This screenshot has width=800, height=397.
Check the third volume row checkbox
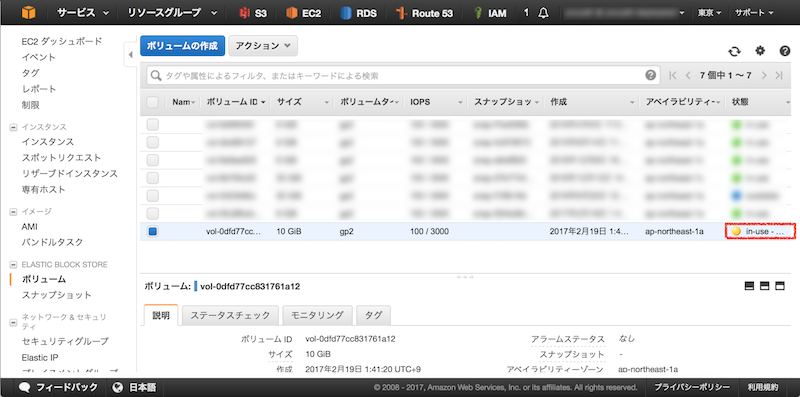click(153, 160)
